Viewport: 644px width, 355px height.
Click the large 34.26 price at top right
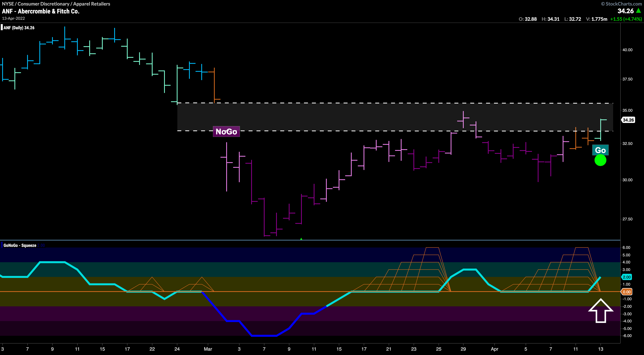626,11
